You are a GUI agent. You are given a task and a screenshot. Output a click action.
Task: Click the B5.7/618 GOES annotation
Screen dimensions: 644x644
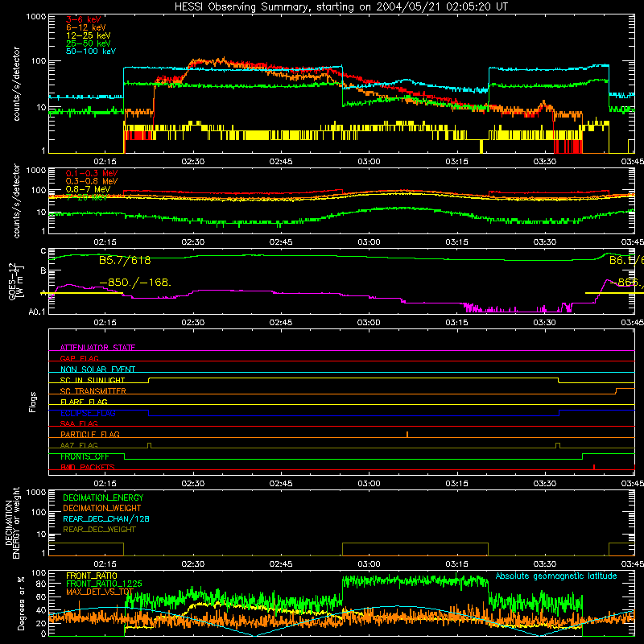coord(125,260)
